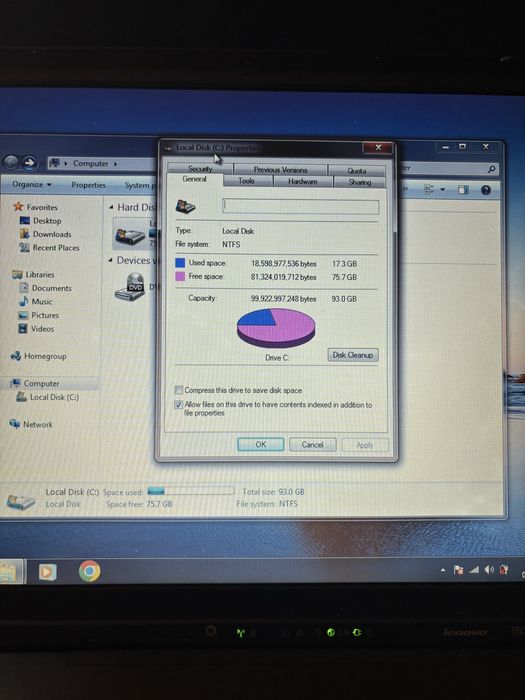Click the volume speaker tray icon

489,570
